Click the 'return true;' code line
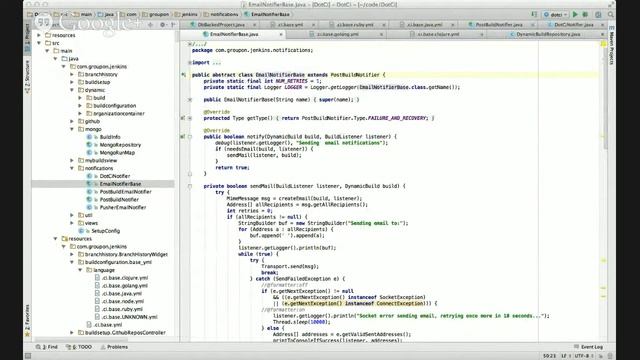This screenshot has width=640, height=360. coord(232,167)
